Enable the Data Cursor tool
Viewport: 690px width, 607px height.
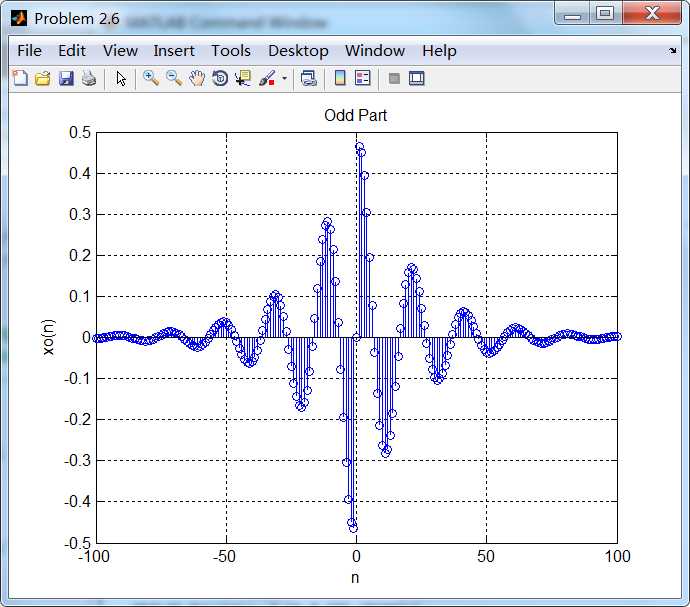tap(243, 78)
